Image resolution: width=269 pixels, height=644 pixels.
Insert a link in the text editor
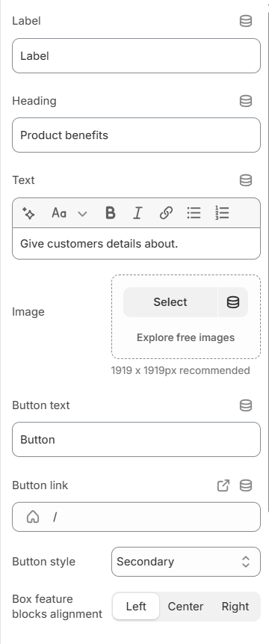[166, 213]
